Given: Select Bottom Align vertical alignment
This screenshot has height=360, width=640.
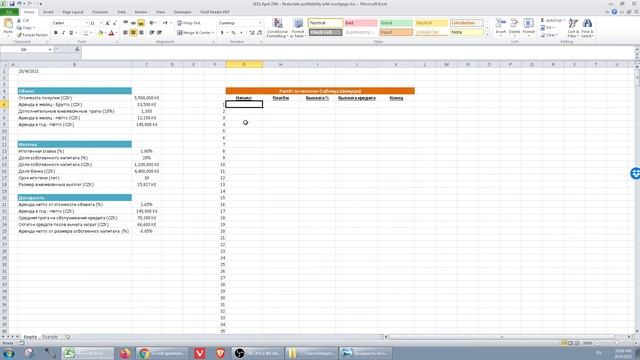Looking at the screenshot, I should [141, 23].
